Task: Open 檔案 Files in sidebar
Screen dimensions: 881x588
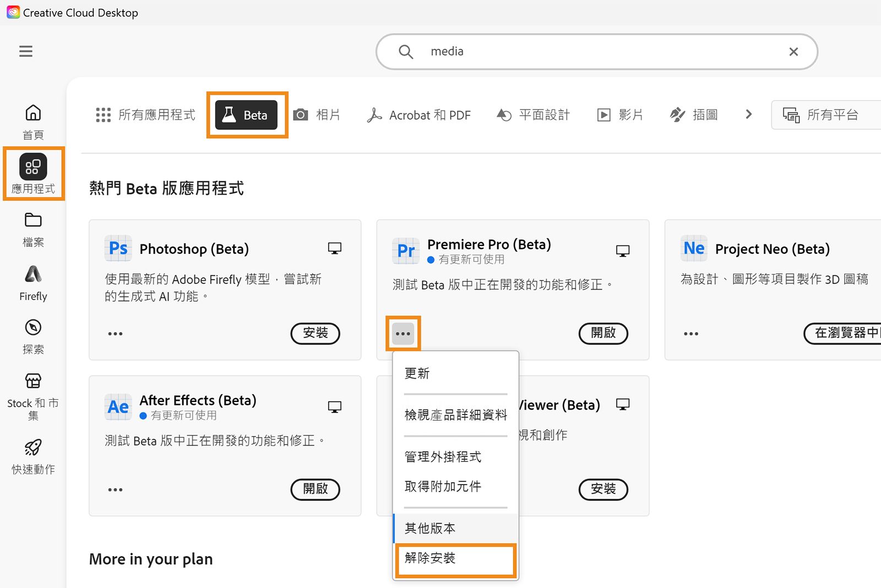Action: click(x=33, y=230)
